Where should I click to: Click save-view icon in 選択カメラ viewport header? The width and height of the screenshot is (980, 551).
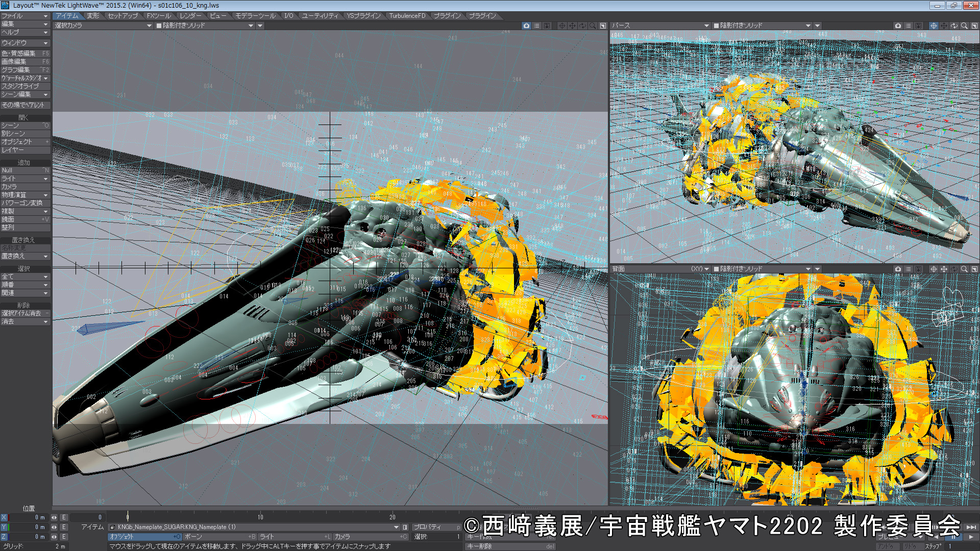pos(547,26)
